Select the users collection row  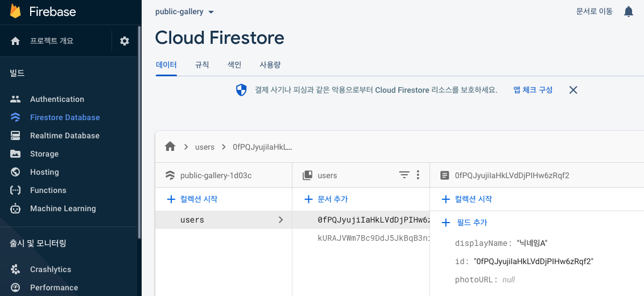tap(224, 220)
